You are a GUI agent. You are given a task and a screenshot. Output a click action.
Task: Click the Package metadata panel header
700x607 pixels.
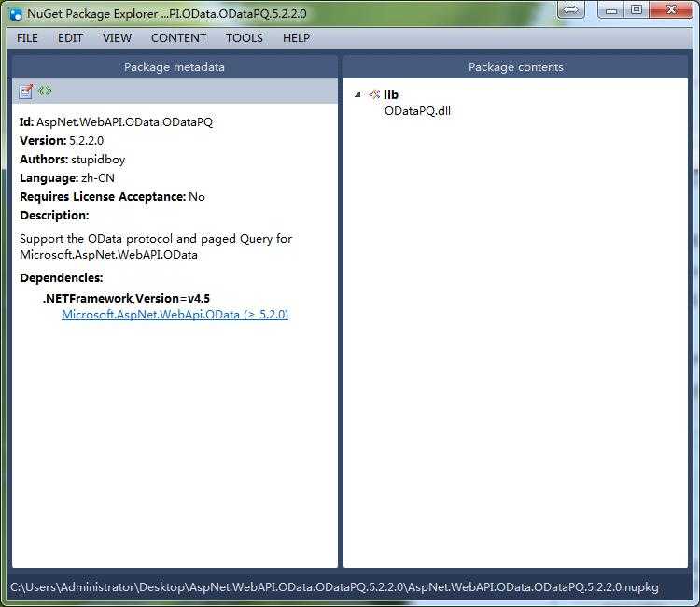[x=175, y=67]
